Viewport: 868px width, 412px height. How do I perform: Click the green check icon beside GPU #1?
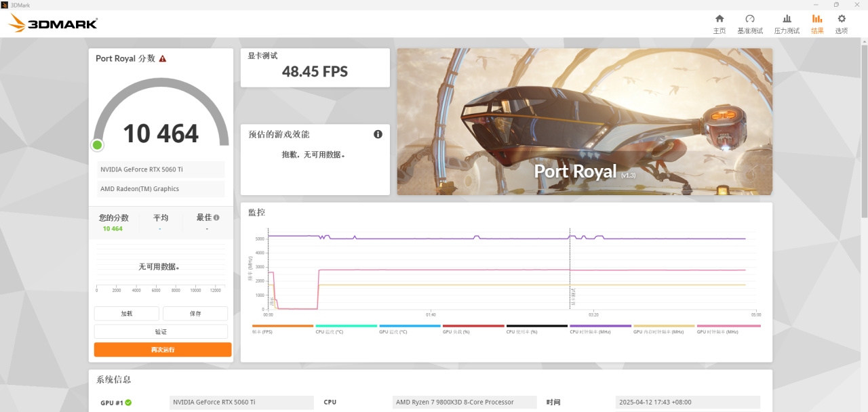click(x=128, y=403)
